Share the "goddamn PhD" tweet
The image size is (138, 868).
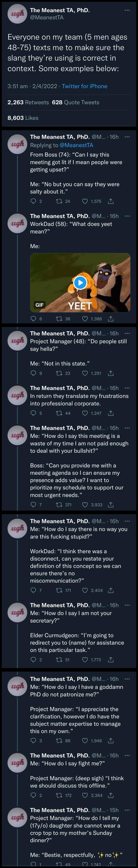tap(111, 740)
